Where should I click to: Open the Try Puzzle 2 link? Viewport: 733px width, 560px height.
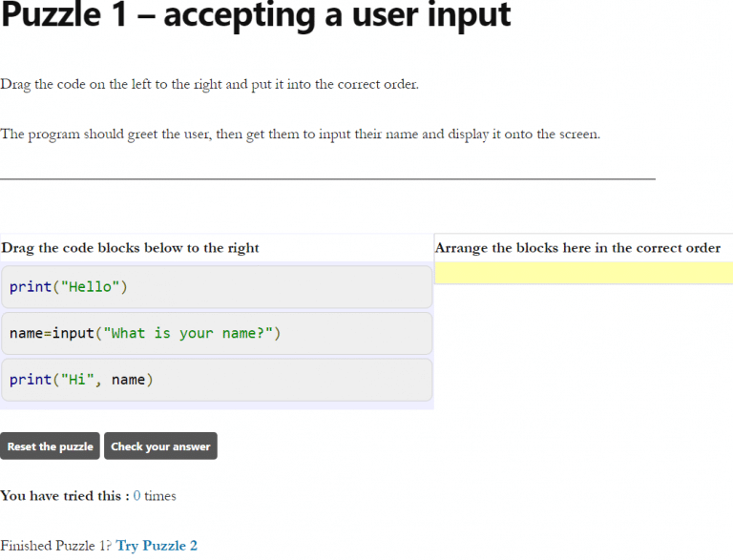click(157, 546)
